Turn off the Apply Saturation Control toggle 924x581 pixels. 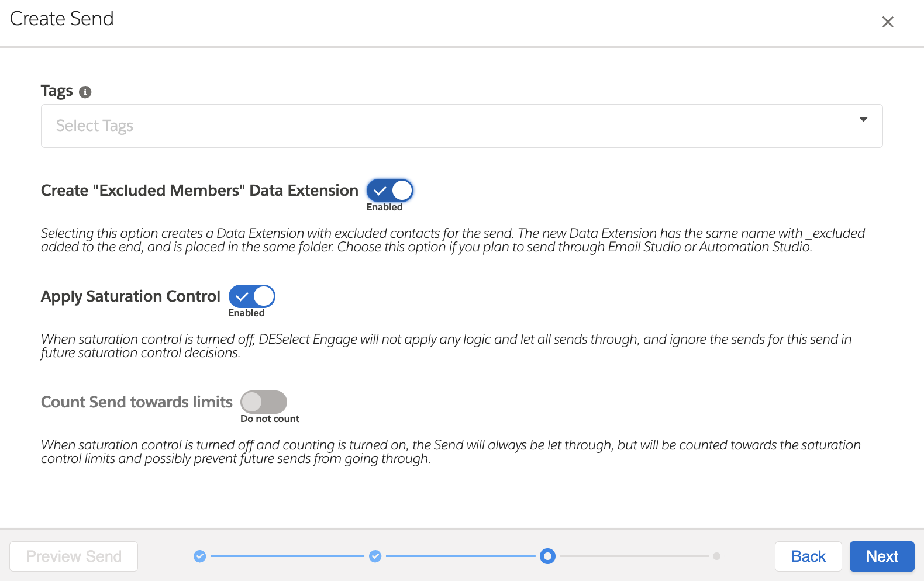[x=252, y=296]
